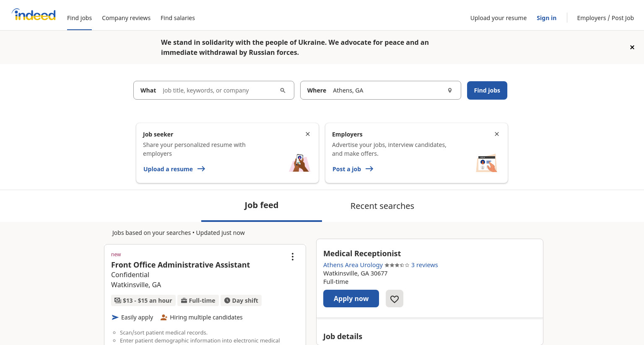Click the Indeed logo
The image size is (644, 345).
coord(34,15)
